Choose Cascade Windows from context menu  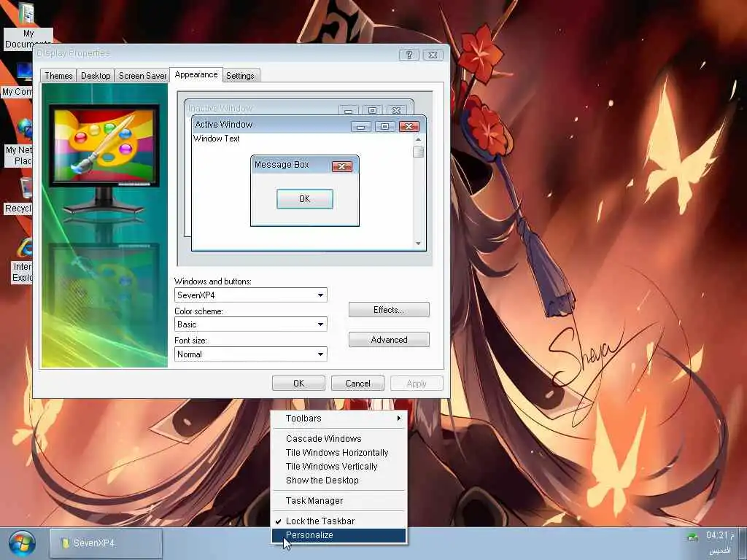(338, 438)
